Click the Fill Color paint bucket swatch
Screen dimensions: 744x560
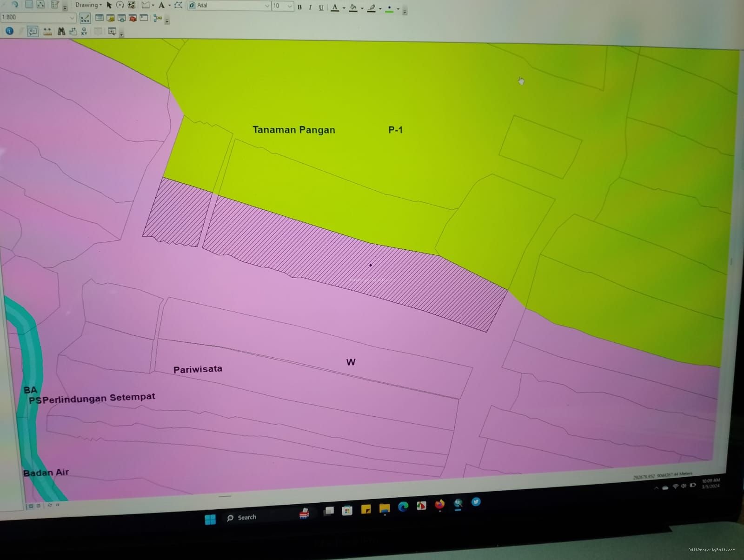click(353, 7)
